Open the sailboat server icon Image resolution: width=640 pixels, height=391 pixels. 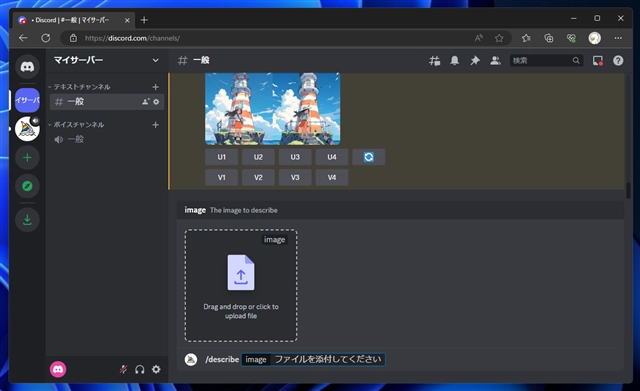(x=27, y=129)
